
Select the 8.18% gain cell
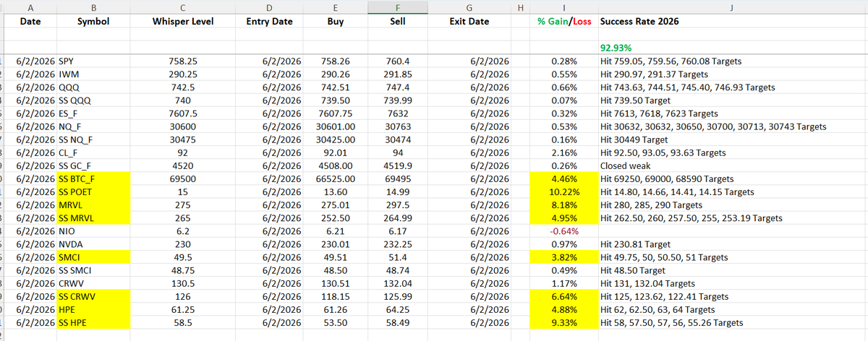[563, 204]
